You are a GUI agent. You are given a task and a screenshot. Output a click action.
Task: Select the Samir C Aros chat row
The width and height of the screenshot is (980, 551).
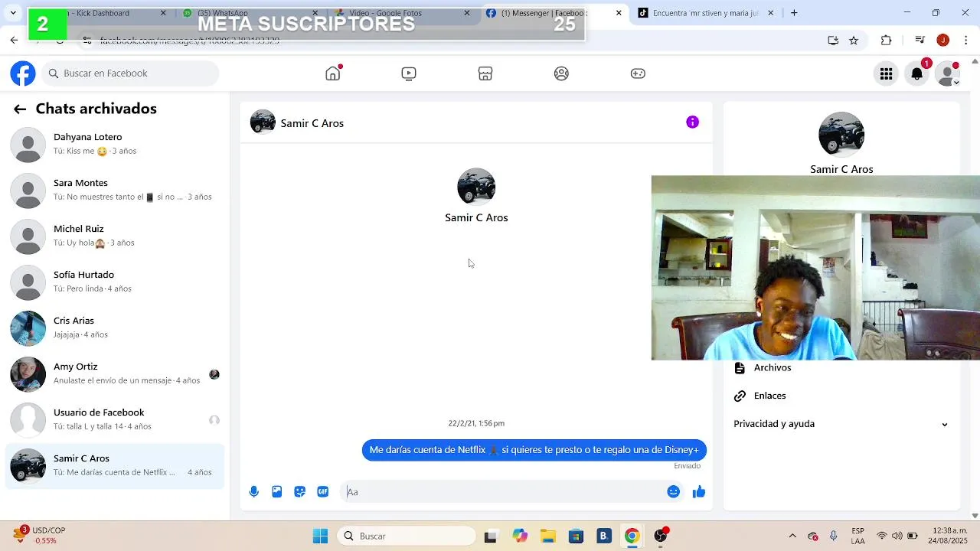(x=115, y=465)
